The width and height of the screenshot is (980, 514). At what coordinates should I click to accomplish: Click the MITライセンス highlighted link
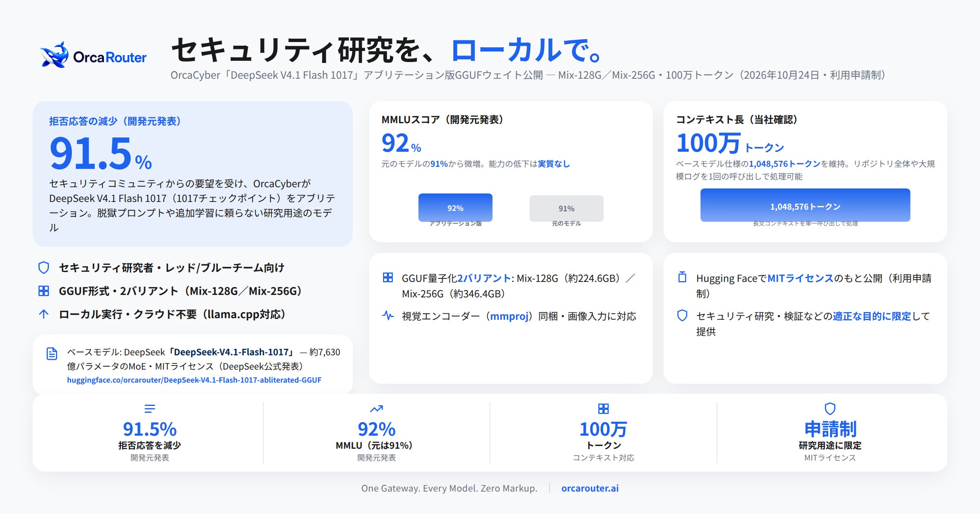pos(800,278)
